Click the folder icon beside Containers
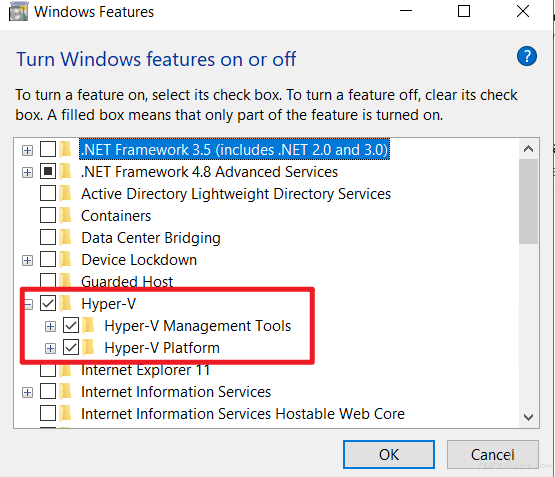The image size is (555, 477). pos(65,215)
